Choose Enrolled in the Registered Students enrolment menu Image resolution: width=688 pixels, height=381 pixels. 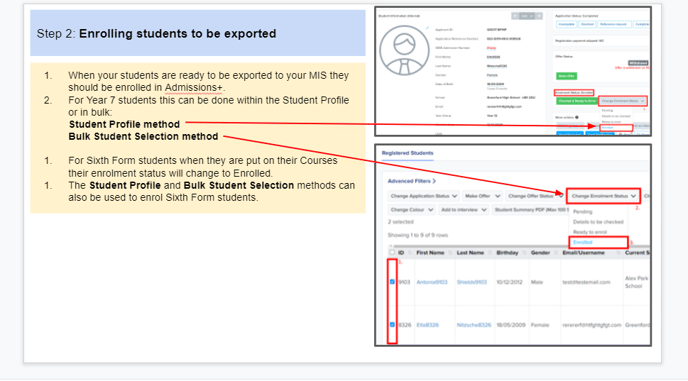[598, 242]
